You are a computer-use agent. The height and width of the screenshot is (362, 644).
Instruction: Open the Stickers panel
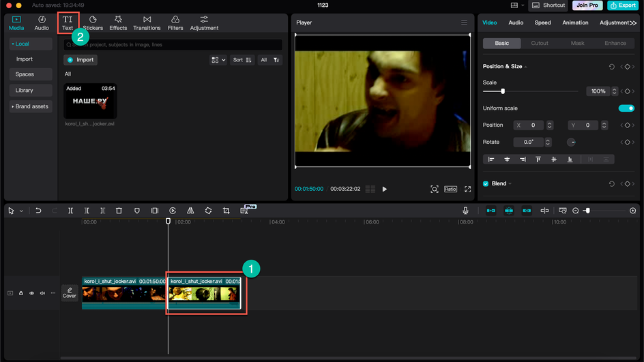[x=93, y=23]
